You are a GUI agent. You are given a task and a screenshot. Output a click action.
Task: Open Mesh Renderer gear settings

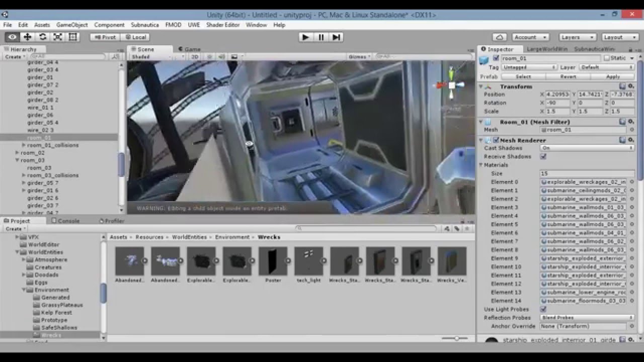[x=630, y=140]
